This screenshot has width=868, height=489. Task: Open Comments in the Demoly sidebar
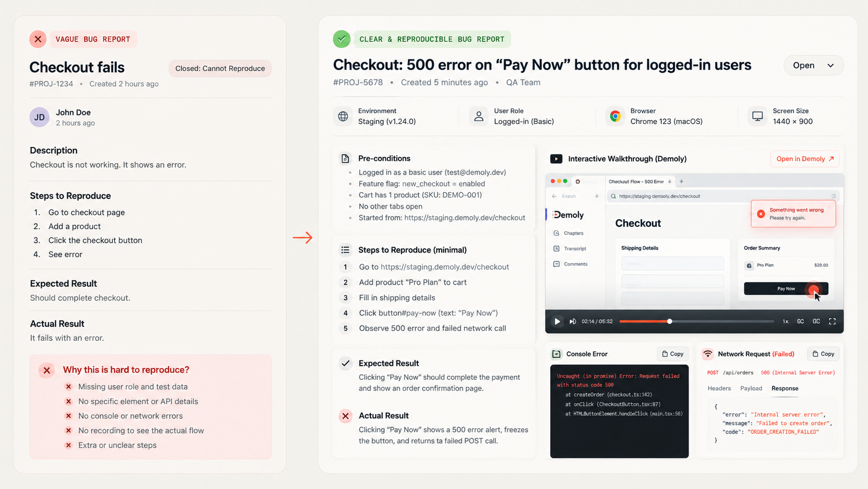pos(570,264)
